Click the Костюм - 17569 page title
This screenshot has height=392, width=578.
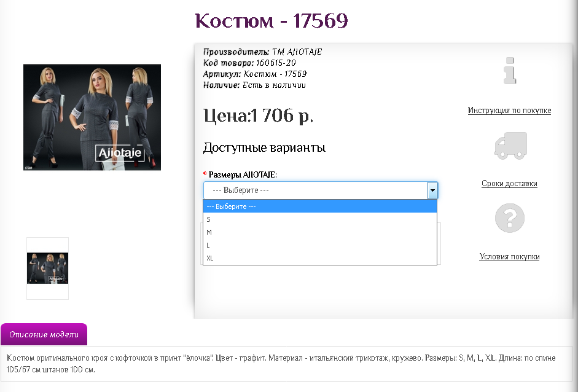271,21
